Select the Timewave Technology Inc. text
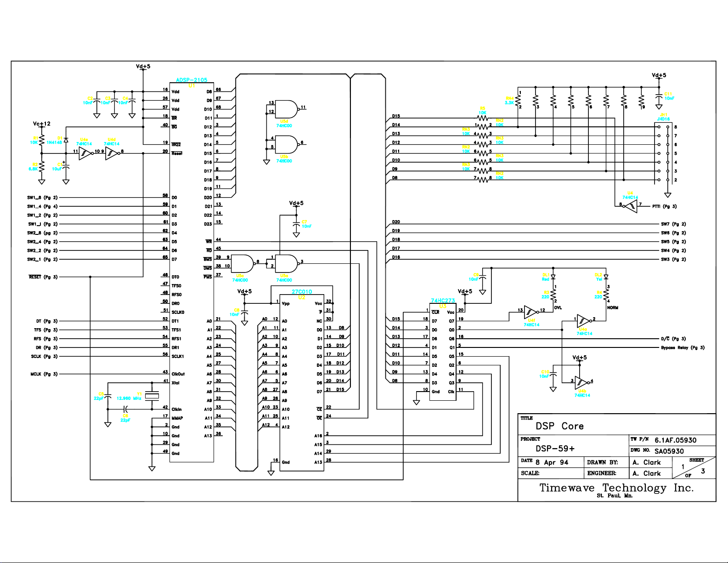728x563 pixels. [x=616, y=488]
